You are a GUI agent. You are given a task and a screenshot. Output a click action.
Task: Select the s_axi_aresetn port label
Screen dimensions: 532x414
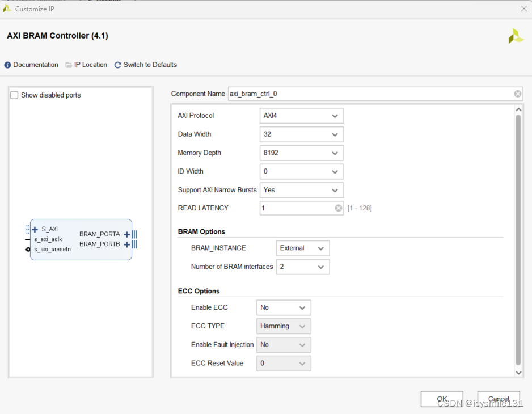[52, 250]
